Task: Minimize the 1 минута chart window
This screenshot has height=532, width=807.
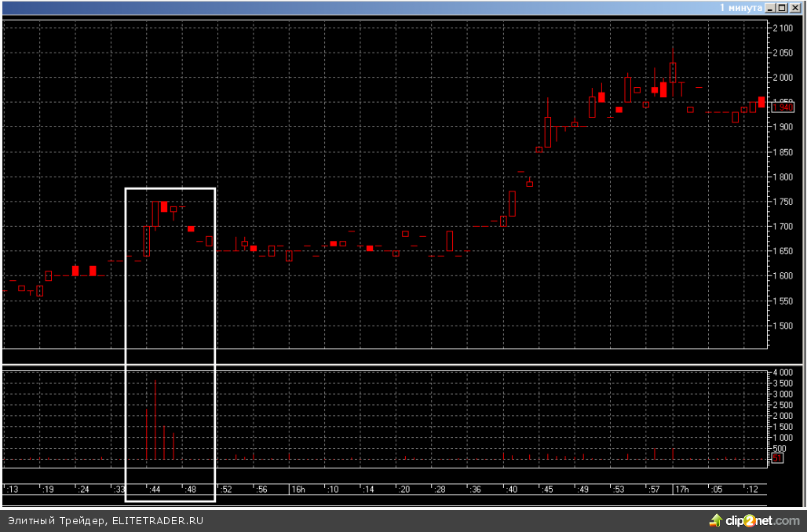Action: 771,7
